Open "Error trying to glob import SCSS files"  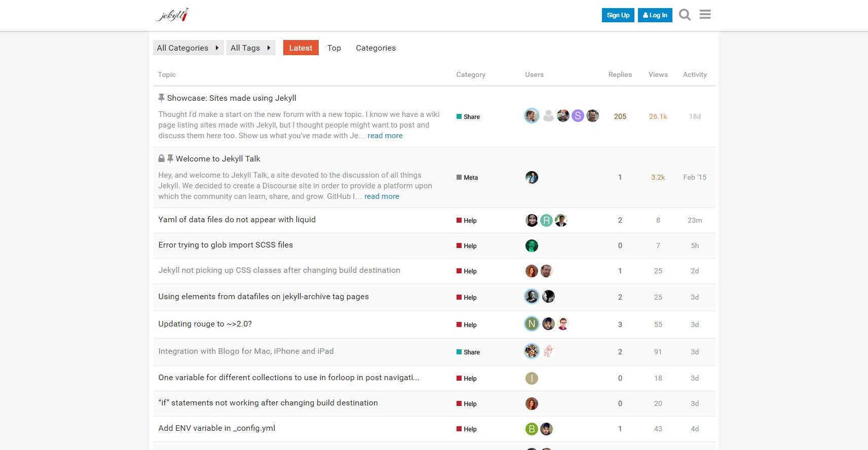coord(225,244)
